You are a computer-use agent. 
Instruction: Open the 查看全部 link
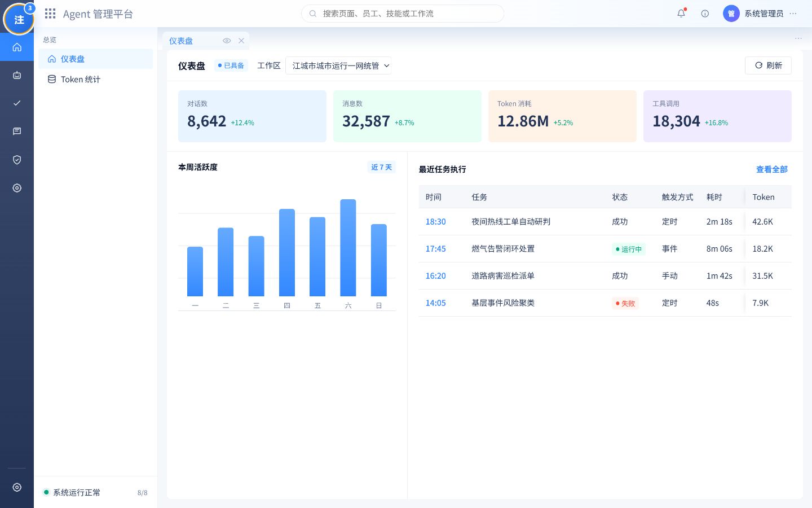pyautogui.click(x=771, y=169)
